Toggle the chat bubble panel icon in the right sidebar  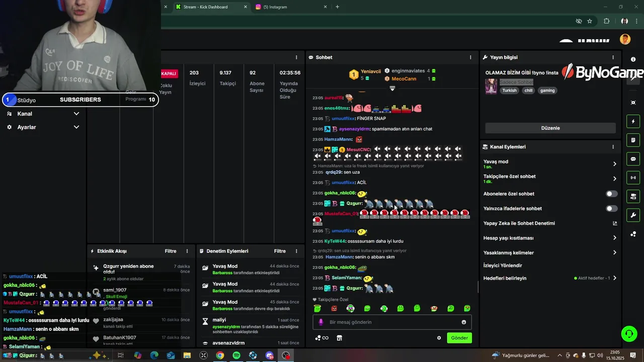point(633,159)
